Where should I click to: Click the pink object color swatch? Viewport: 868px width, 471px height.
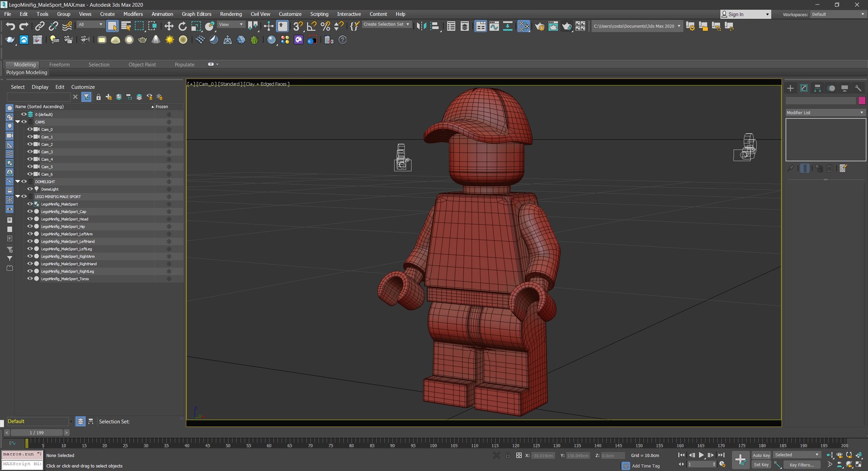pyautogui.click(x=862, y=101)
